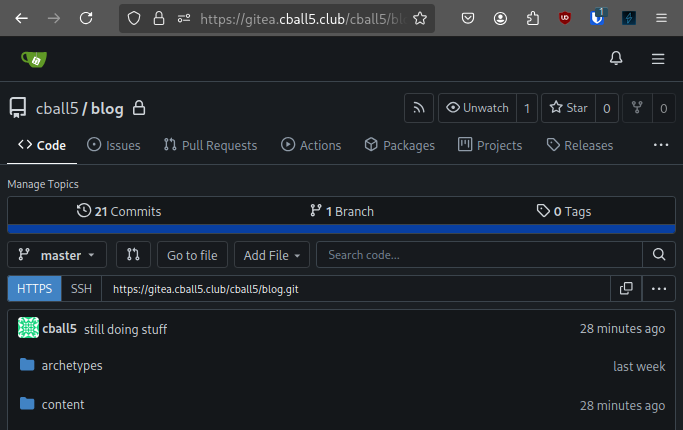Click the clone URL text field
The image size is (683, 430).
coord(355,288)
